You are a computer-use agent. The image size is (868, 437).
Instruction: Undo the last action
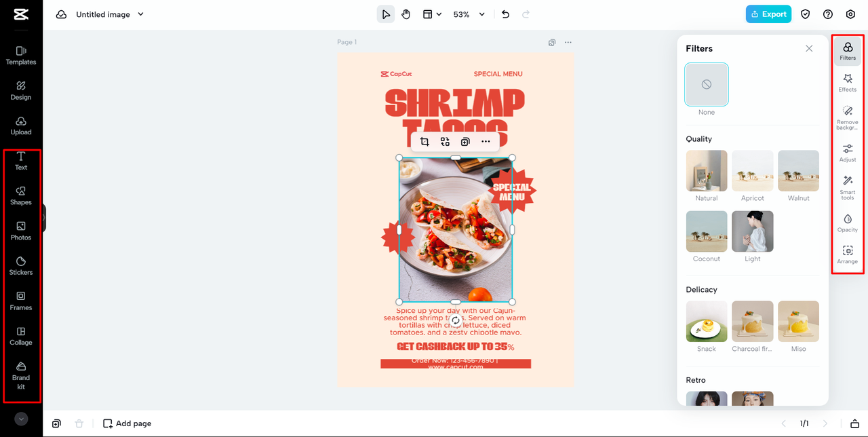pos(505,14)
